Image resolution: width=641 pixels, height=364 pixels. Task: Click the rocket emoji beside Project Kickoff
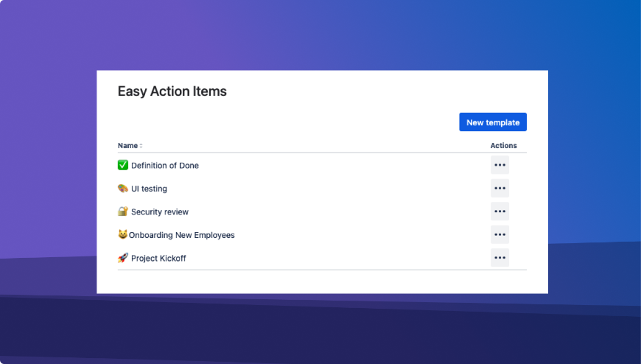pyautogui.click(x=123, y=258)
